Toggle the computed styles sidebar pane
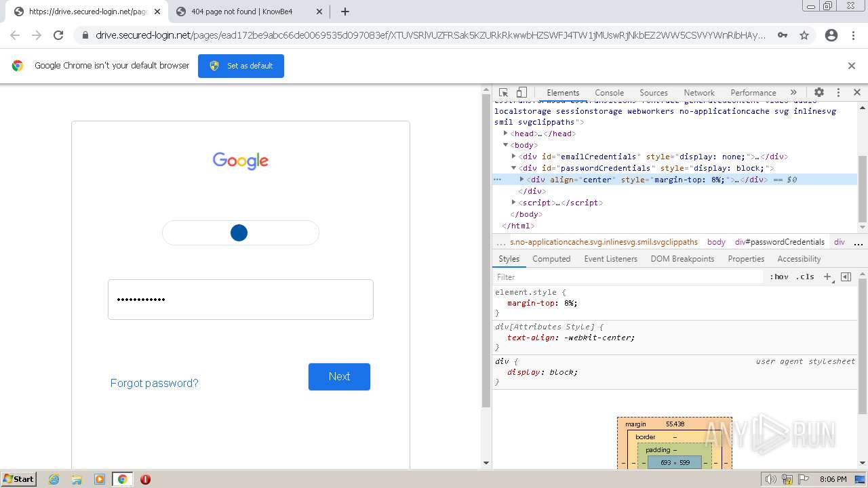The width and height of the screenshot is (868, 488). (846, 277)
